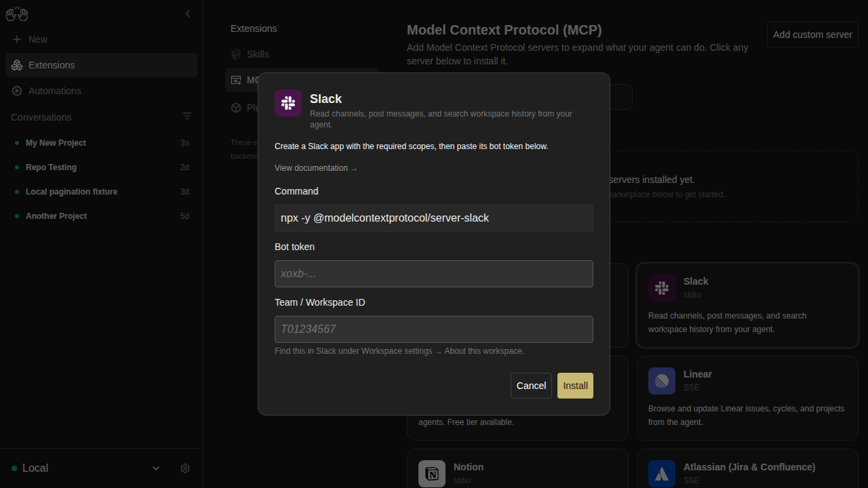This screenshot has width=868, height=488.
Task: Click Add custom server button
Action: [x=812, y=35]
